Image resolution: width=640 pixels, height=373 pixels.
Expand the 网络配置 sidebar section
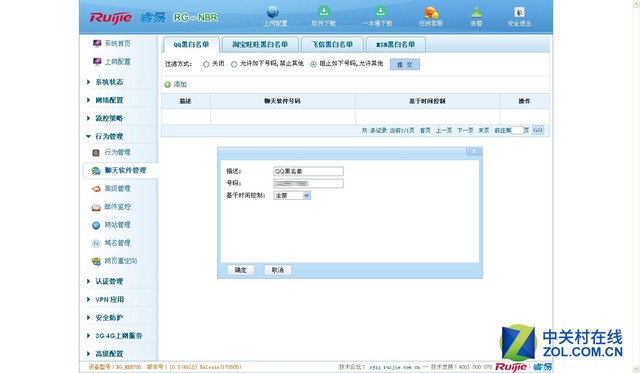(109, 100)
